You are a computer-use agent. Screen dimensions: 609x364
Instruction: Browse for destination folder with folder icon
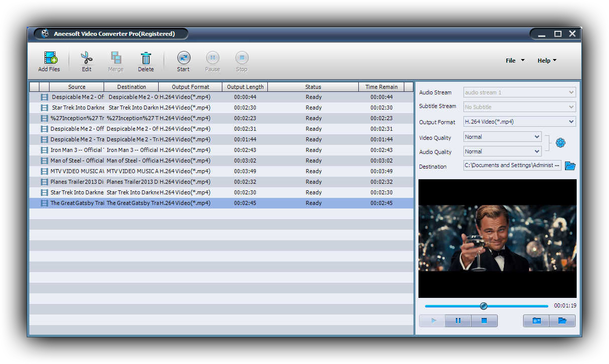[570, 166]
